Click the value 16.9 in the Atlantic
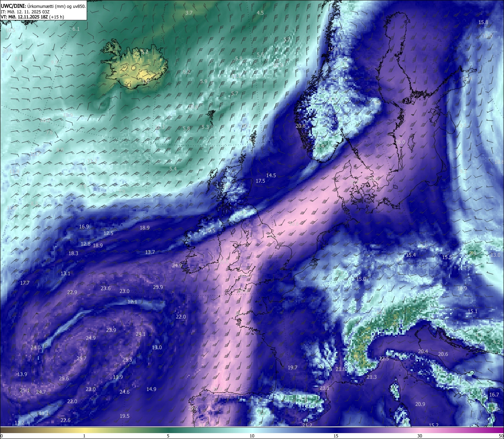 click(x=84, y=226)
